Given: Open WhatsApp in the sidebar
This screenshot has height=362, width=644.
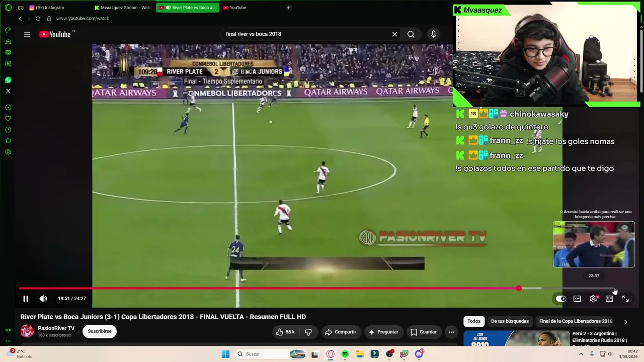Looking at the screenshot, I should [8, 80].
